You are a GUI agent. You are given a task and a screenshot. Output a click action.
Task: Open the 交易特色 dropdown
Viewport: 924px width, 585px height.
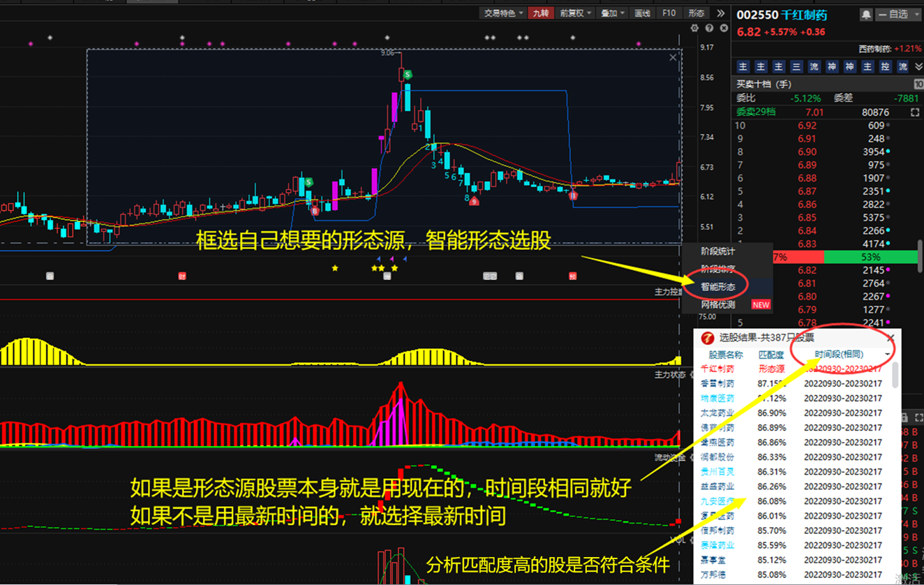coord(503,13)
